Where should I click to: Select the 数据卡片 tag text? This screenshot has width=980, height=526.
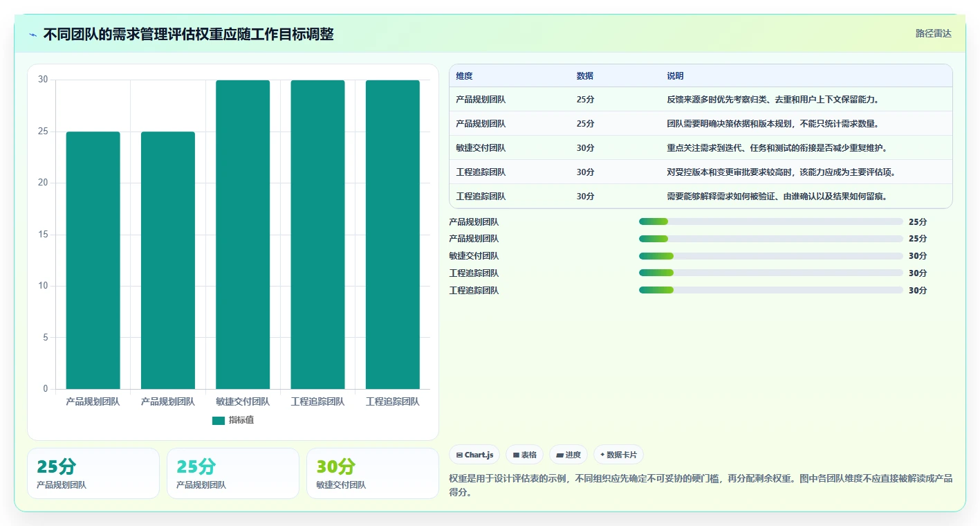pos(621,455)
